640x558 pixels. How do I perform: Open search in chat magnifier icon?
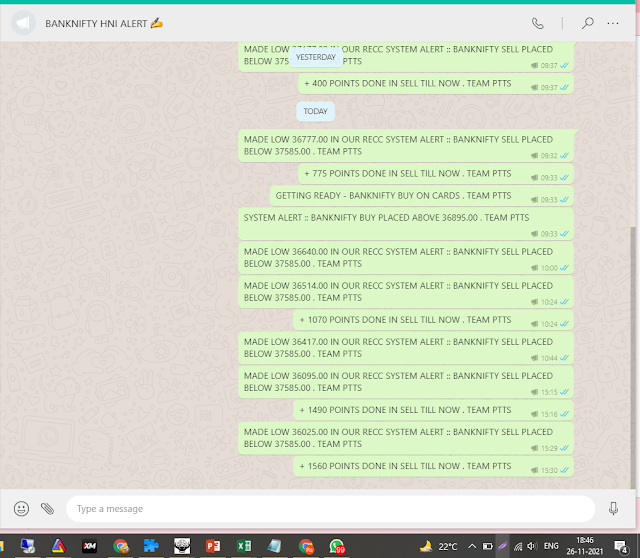pyautogui.click(x=587, y=23)
